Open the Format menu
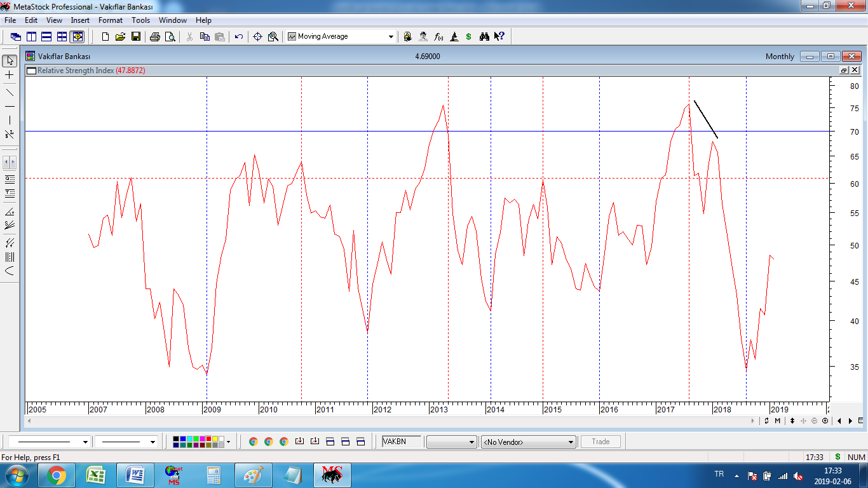 (111, 20)
